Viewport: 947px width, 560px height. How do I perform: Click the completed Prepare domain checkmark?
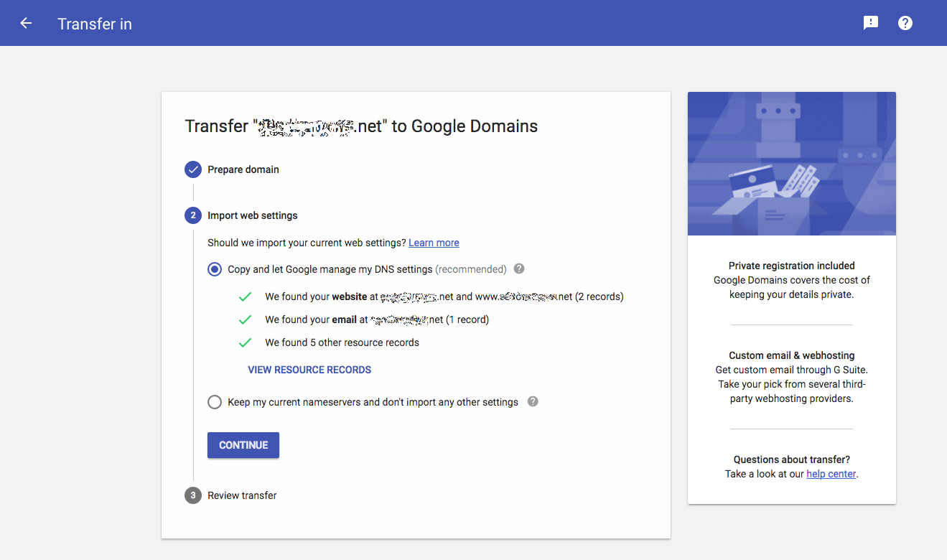click(x=192, y=169)
